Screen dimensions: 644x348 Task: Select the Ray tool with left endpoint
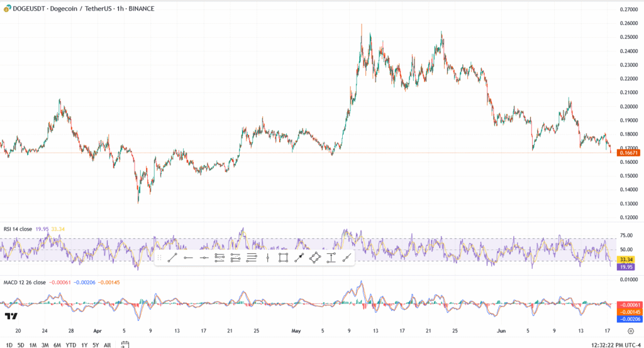tap(188, 258)
